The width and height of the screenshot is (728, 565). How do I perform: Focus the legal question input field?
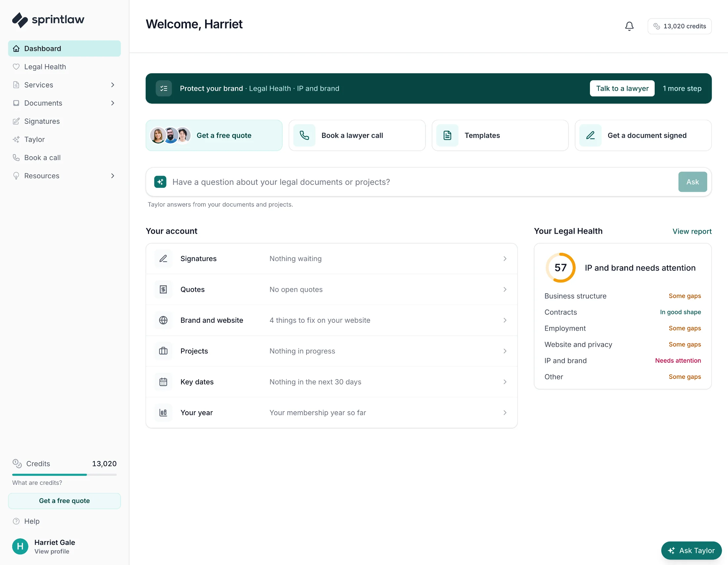(422, 182)
